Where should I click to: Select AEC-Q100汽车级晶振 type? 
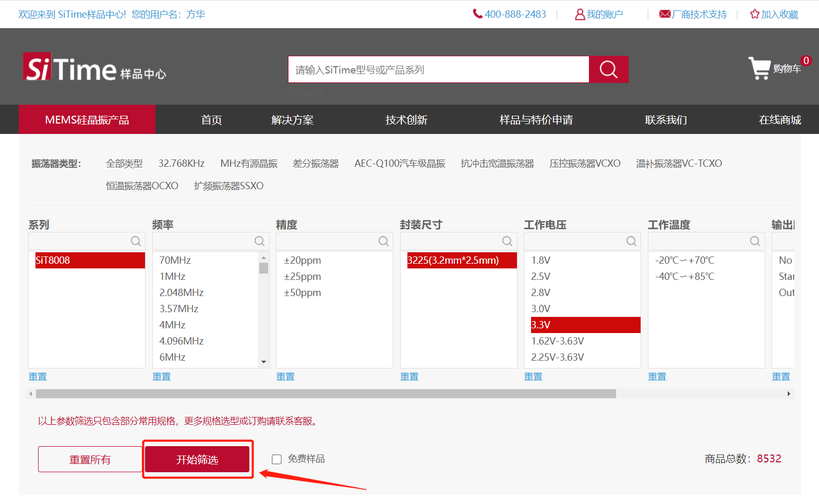click(400, 164)
